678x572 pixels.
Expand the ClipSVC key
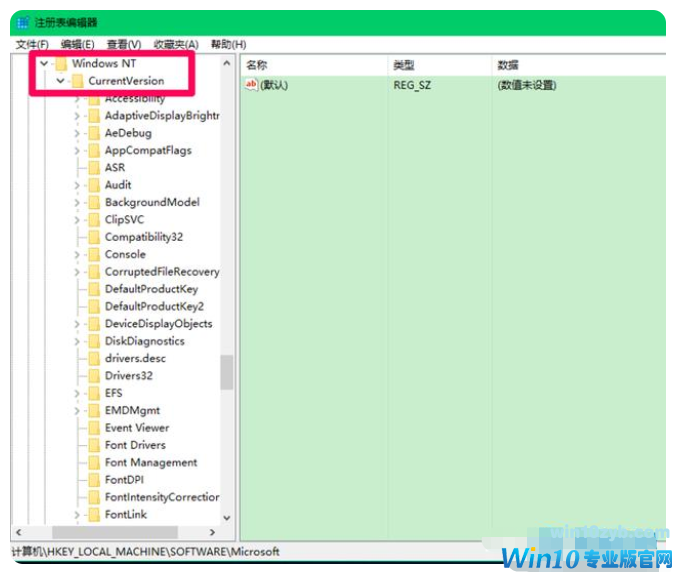(x=77, y=220)
